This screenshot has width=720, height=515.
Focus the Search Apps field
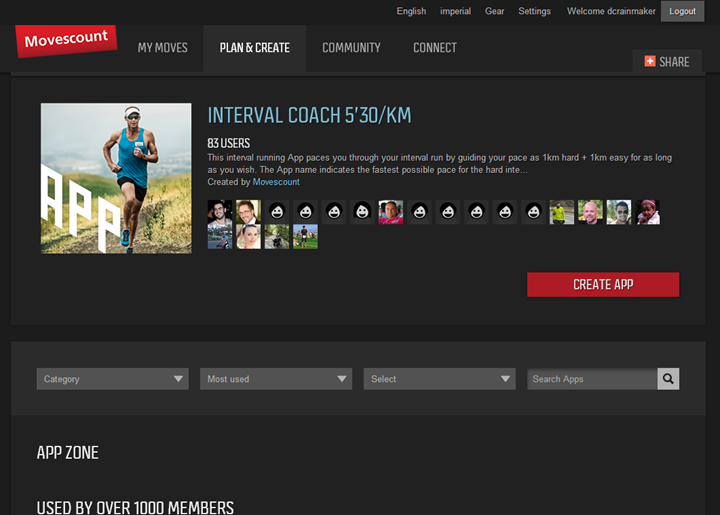point(592,379)
